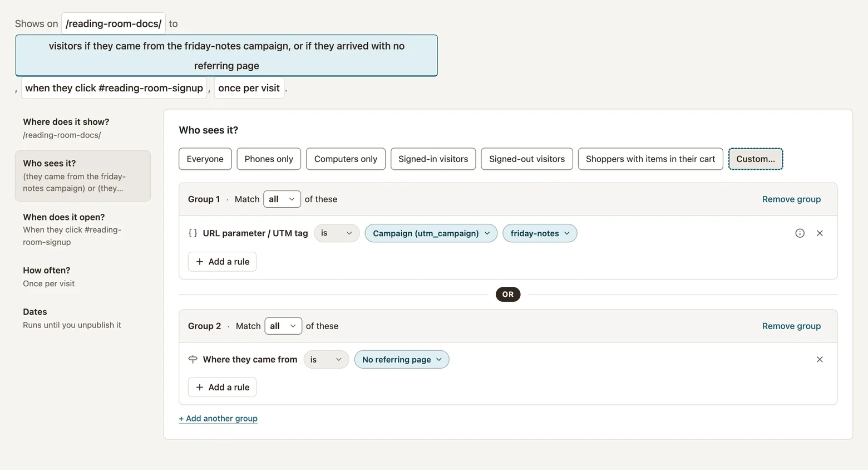Select the Custom... audience option
Image resolution: width=868 pixels, height=470 pixels.
coord(756,159)
